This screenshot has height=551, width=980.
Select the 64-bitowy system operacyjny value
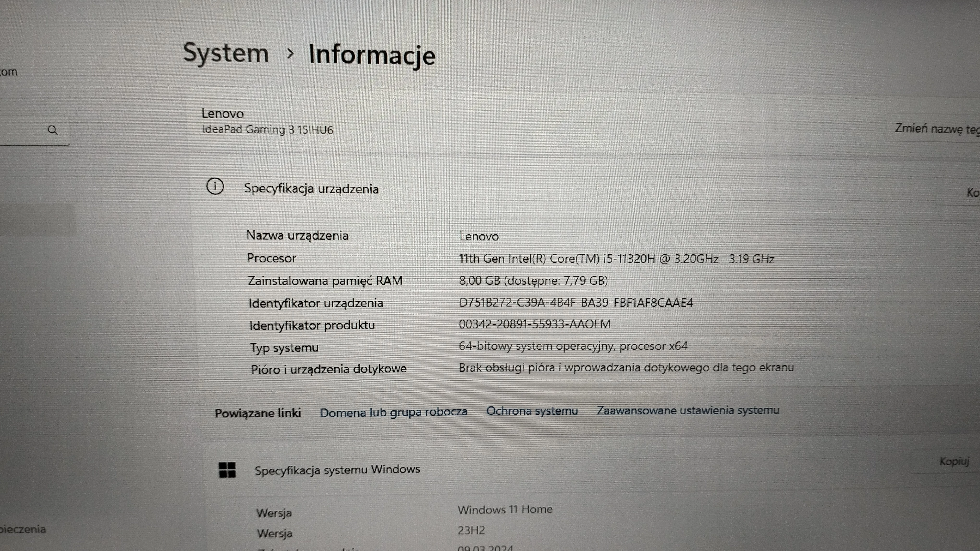click(573, 346)
